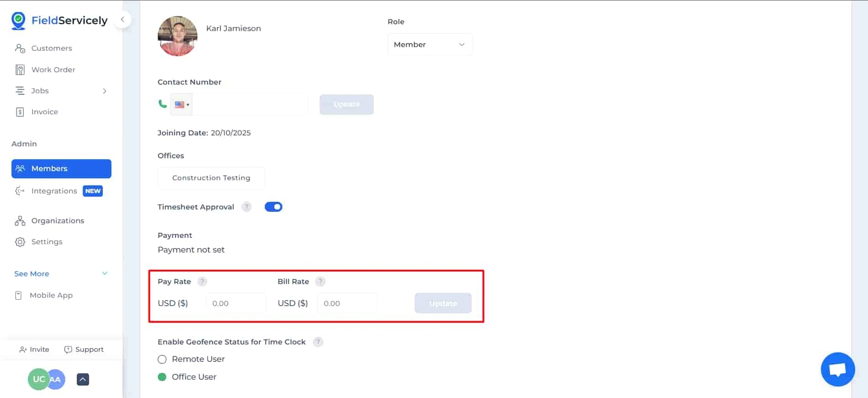Expand the Jobs submenu arrow

pyautogui.click(x=105, y=91)
